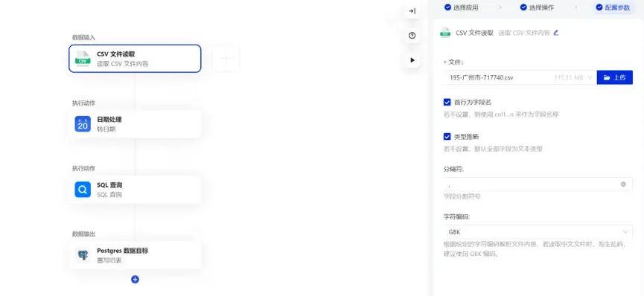The image size is (644, 296).
Task: Go to 配置参数 step
Action: pyautogui.click(x=613, y=7)
